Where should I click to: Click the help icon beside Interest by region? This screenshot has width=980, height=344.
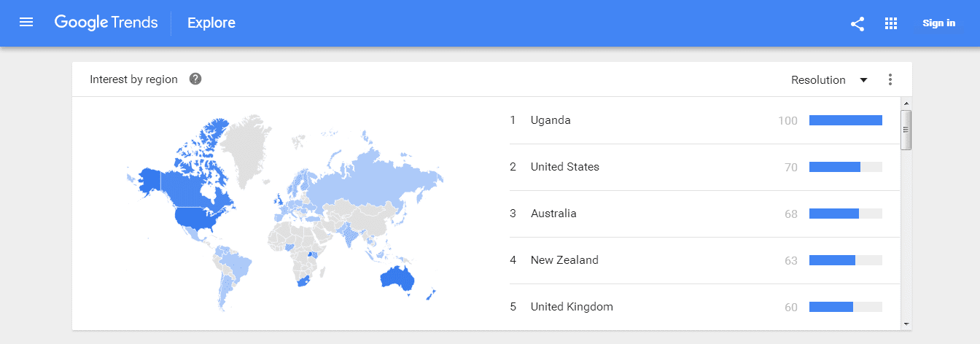pyautogui.click(x=195, y=79)
